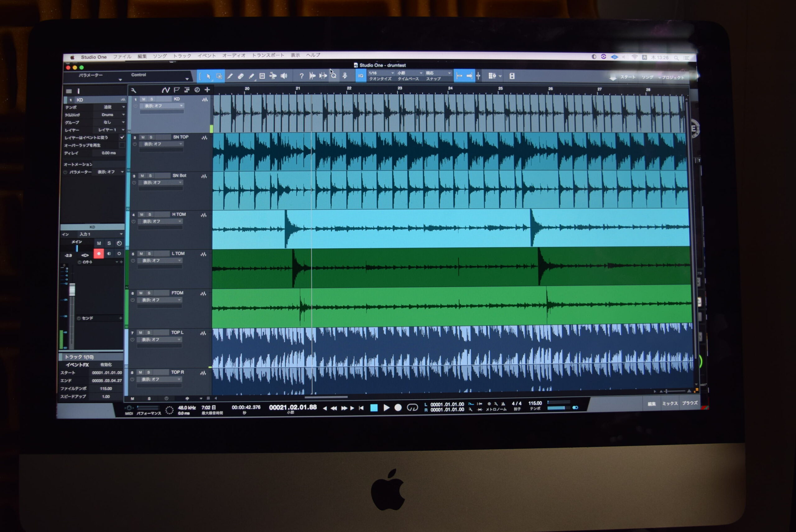Click the horizontal timeline scrollbar
This screenshot has width=796, height=532.
(326, 397)
